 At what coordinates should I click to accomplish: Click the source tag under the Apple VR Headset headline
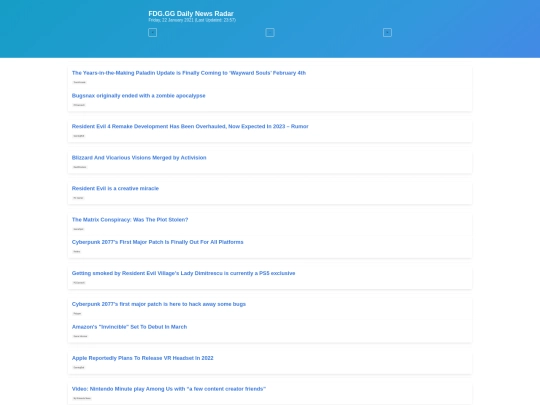pos(79,367)
